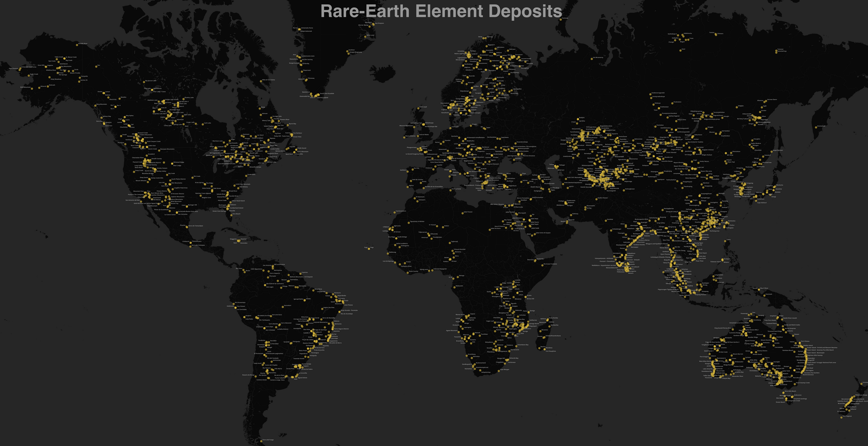Viewport: 868px width, 446px height.
Task: Click the 'Port Gregory' label in Western Australia
Action: (704, 356)
